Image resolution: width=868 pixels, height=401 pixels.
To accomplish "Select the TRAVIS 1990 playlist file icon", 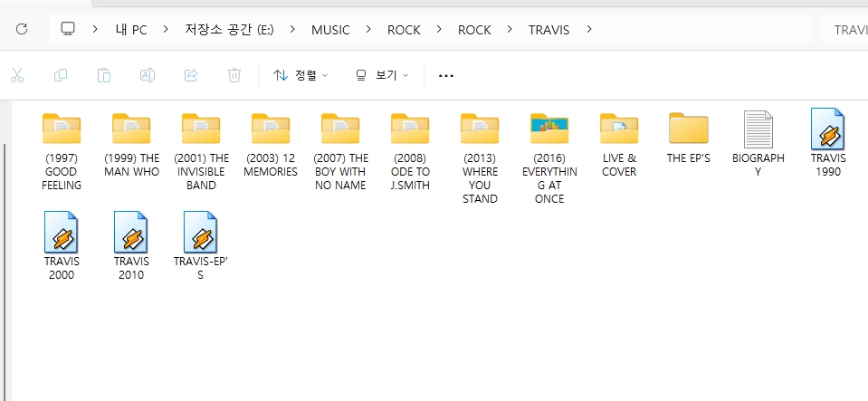I will (828, 129).
